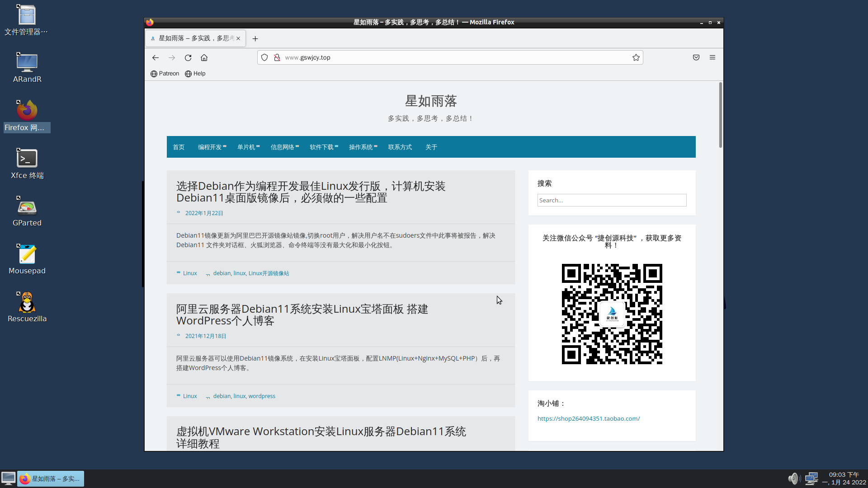
Task: Open the Help bookmark
Action: coord(195,74)
